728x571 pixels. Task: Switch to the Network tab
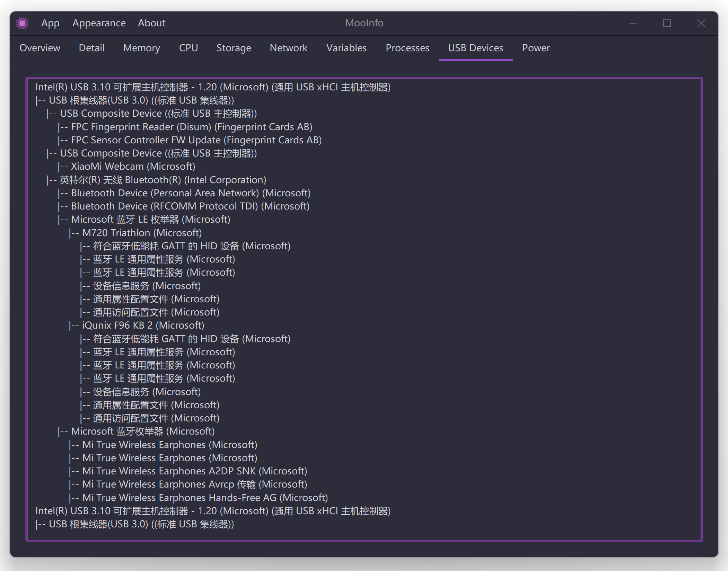coord(288,48)
